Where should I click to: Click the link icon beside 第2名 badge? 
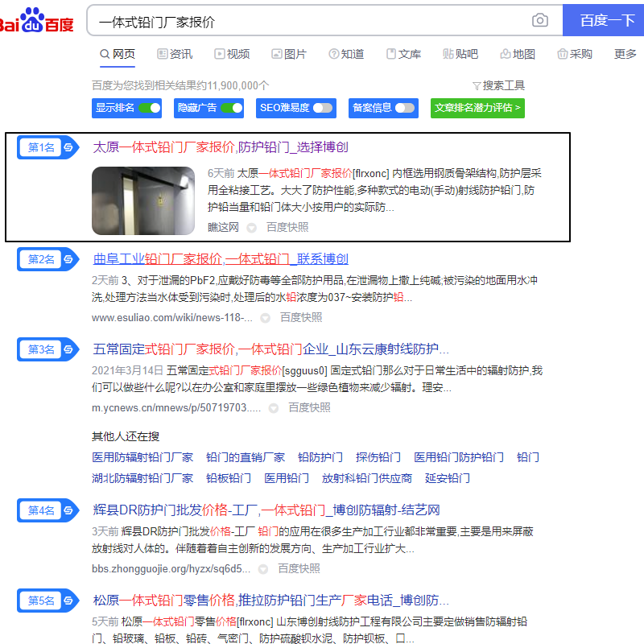click(x=68, y=259)
